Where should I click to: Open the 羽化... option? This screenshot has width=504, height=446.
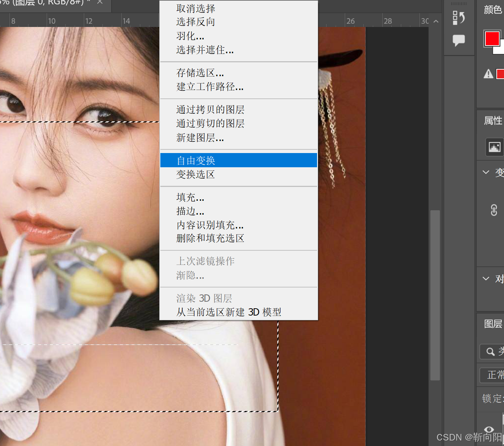(238, 36)
